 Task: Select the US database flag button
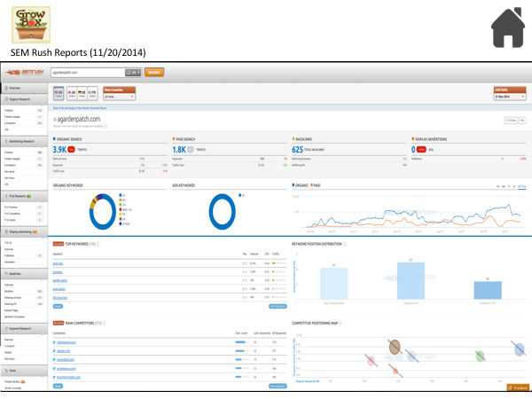click(59, 93)
